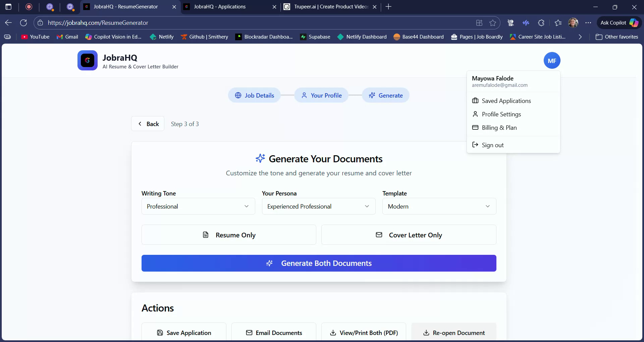This screenshot has width=644, height=342.
Task: Click inside the browser address bar
Action: (235, 22)
